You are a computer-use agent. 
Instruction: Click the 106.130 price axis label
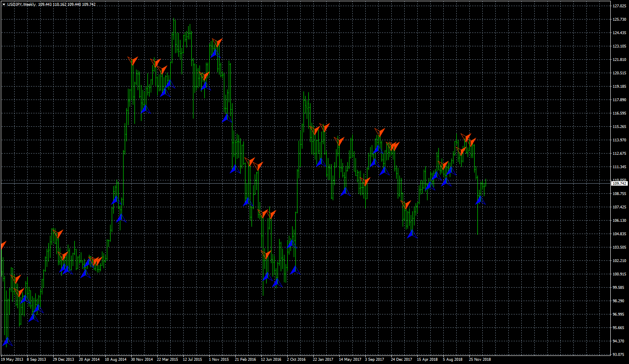coord(619,221)
